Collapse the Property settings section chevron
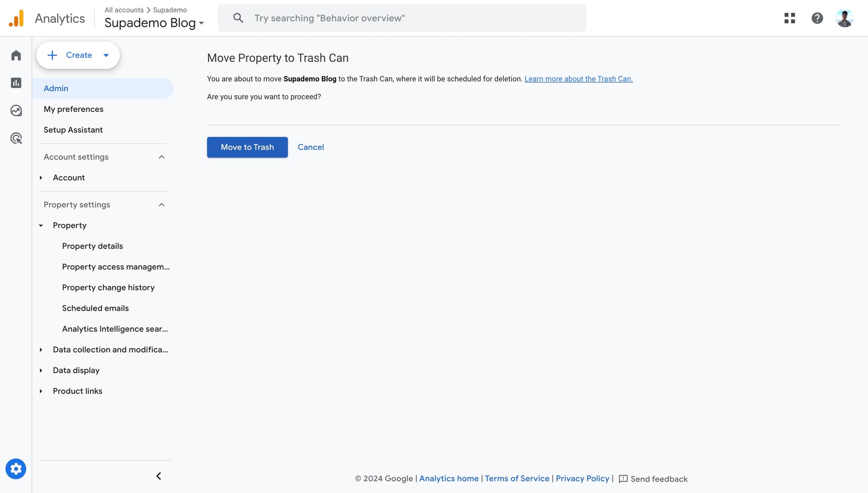Screen dimensions: 868x493 [161, 205]
